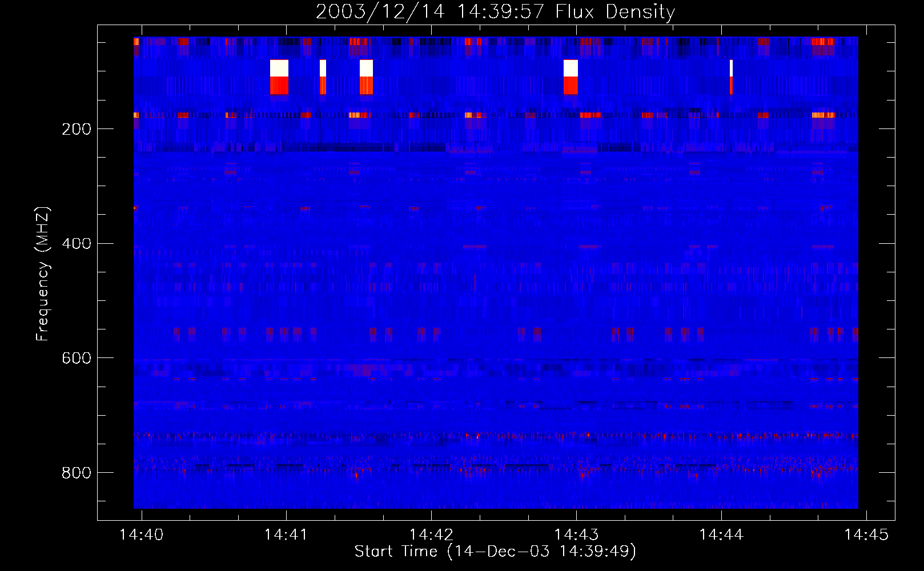Click the plot title "2003/12/14 14:39:57 Flux Density"

495,11
